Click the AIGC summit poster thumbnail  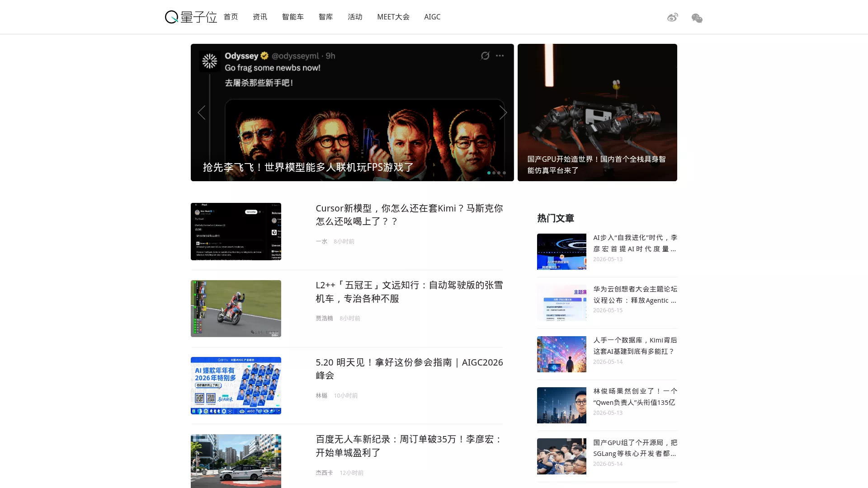pyautogui.click(x=236, y=385)
